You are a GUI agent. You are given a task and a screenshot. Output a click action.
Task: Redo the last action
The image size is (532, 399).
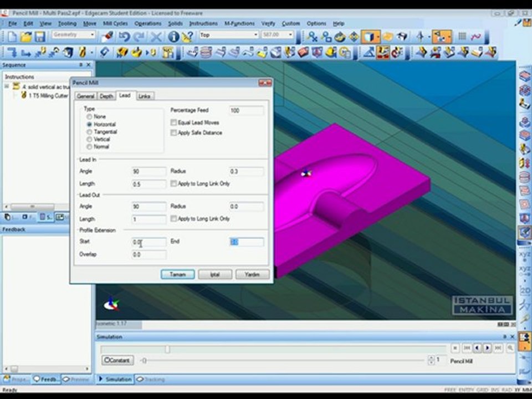coord(139,37)
